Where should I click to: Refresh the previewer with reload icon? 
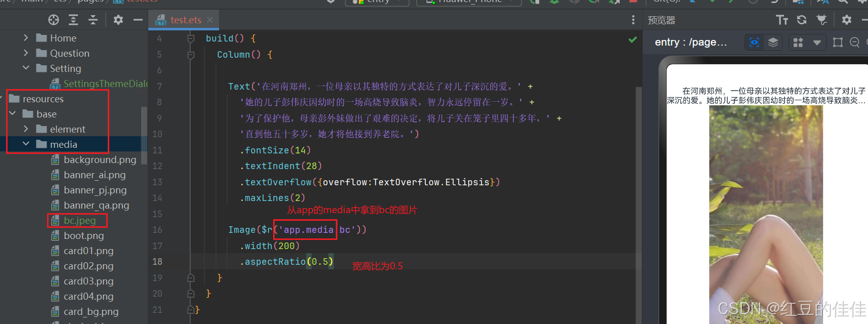click(802, 20)
